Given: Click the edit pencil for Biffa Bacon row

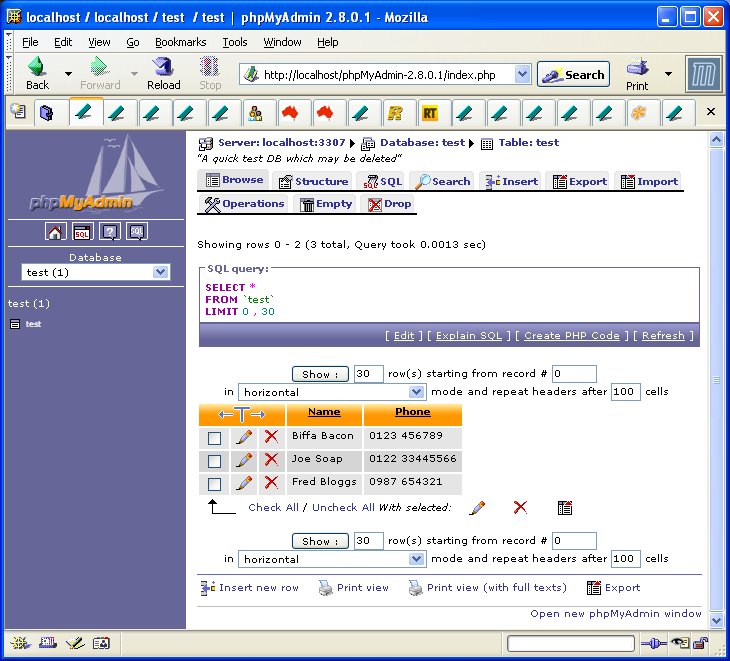Looking at the screenshot, I should coord(243,437).
